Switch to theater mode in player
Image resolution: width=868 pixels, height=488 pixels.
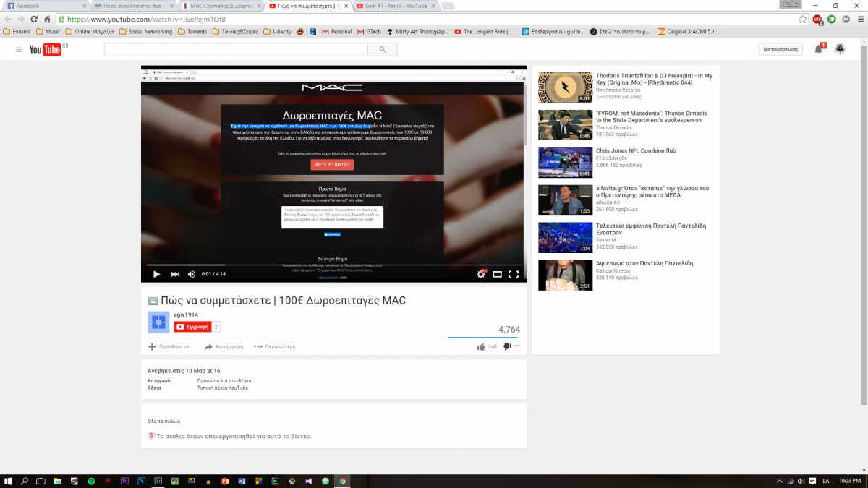pos(497,274)
